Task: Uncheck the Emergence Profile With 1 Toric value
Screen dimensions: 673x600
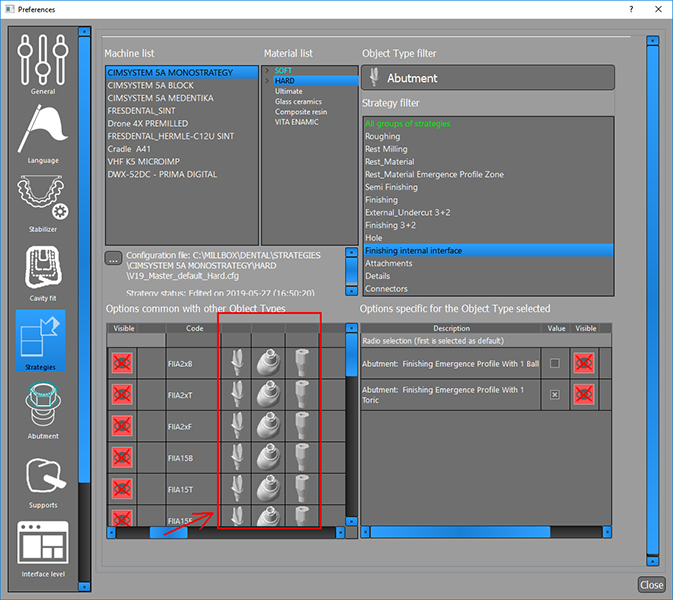Action: pos(555,394)
